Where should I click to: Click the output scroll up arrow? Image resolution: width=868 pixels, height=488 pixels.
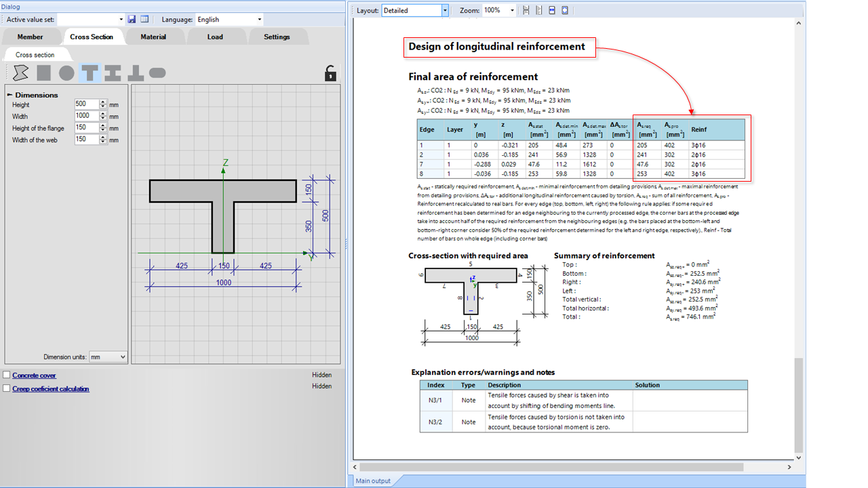click(x=799, y=24)
